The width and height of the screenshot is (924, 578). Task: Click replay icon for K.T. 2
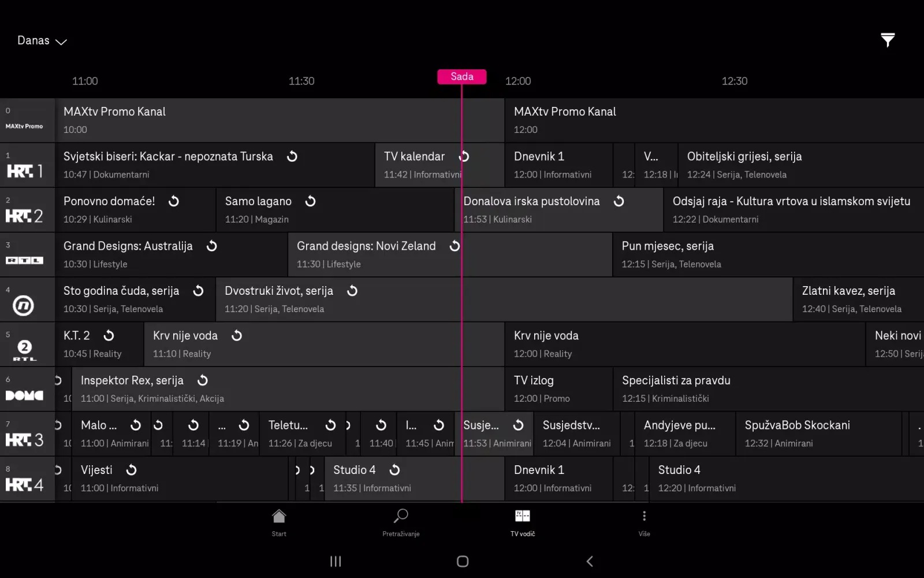[x=109, y=335]
